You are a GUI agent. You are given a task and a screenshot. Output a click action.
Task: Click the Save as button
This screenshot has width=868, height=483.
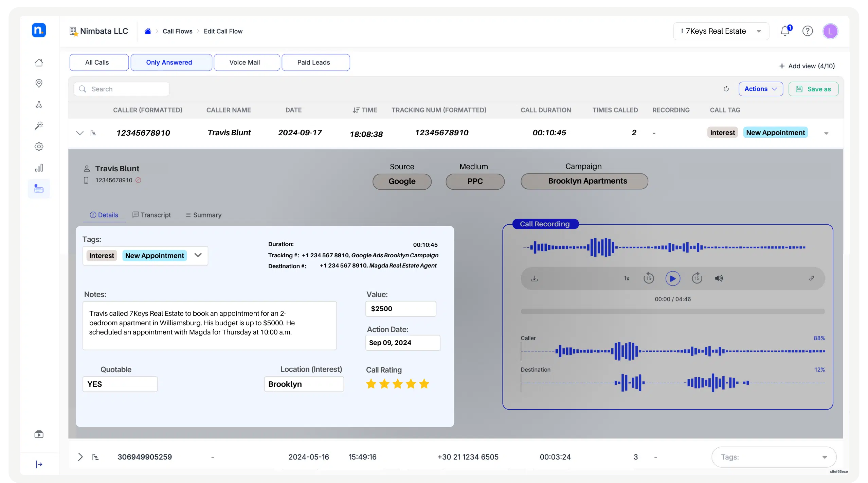click(813, 89)
